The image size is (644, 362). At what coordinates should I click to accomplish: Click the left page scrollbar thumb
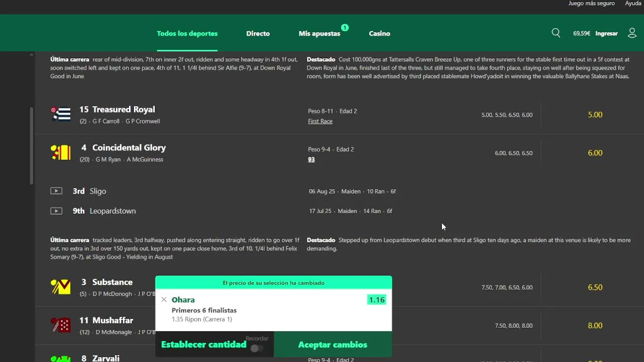coord(32,145)
